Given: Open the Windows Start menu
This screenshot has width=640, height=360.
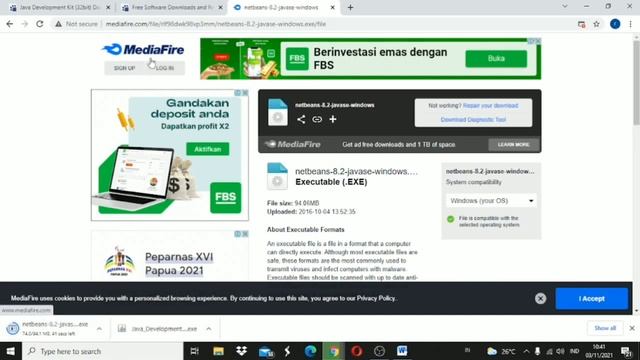Looking at the screenshot, I should pyautogui.click(x=11, y=351).
